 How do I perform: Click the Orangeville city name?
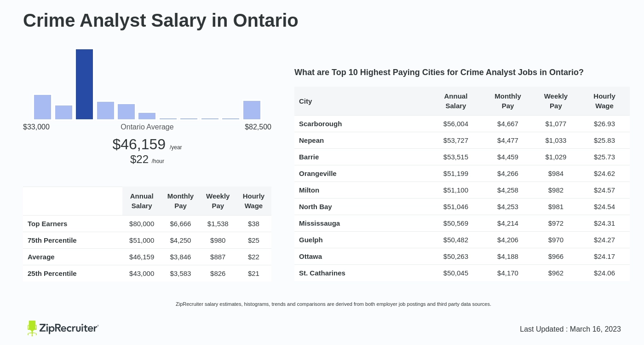click(x=317, y=173)
